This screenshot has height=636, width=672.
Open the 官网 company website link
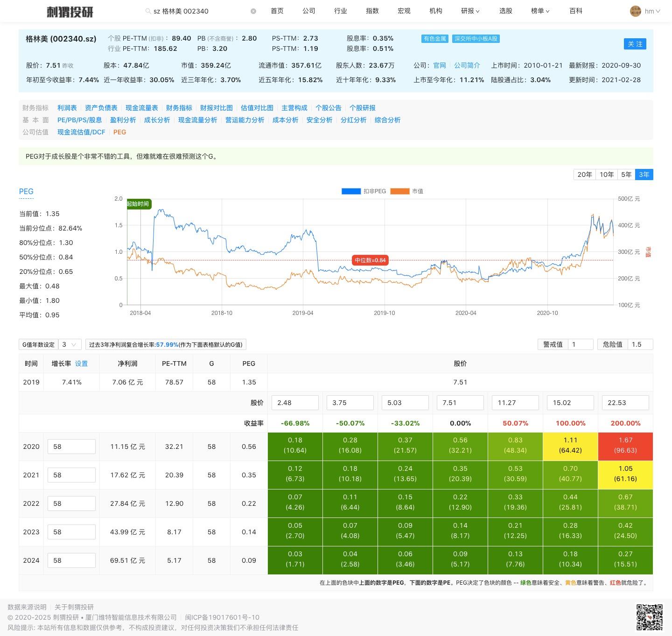[x=440, y=66]
